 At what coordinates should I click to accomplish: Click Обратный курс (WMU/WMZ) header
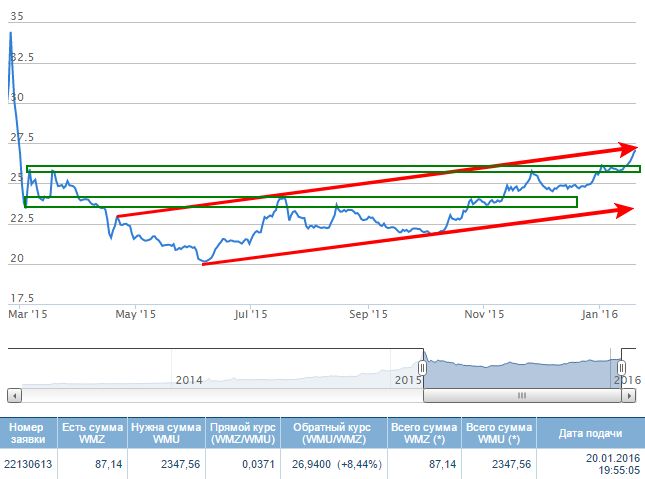[333, 434]
